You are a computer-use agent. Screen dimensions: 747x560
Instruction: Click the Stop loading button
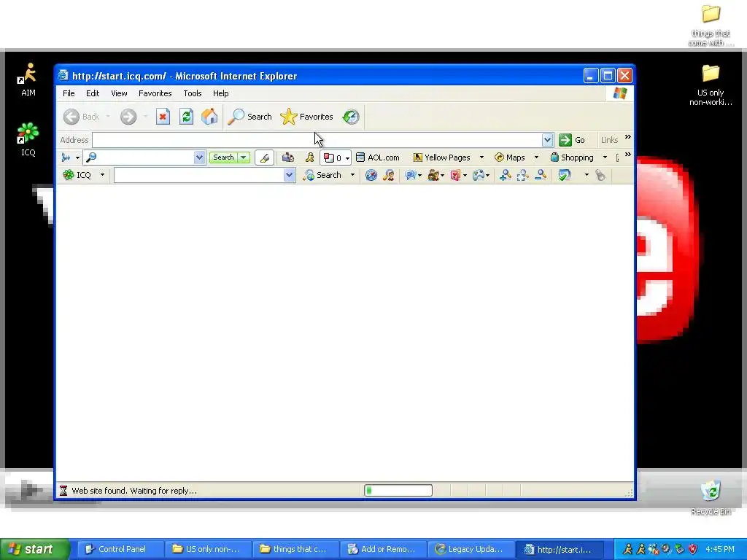[x=163, y=117]
